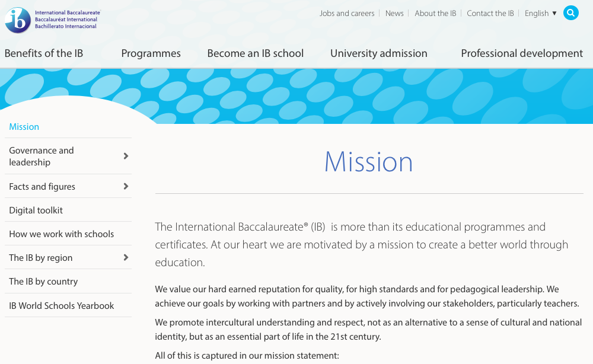Viewport: 593px width, 364px height.
Task: Expand The IB by region chevron
Action: pos(126,257)
